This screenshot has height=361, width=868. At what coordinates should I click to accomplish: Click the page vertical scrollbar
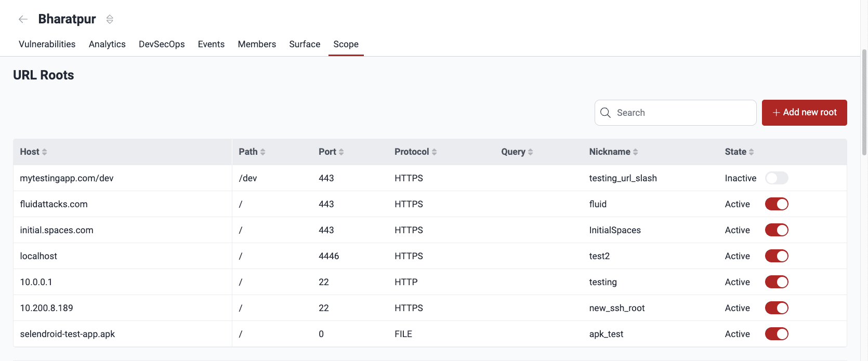point(864,102)
